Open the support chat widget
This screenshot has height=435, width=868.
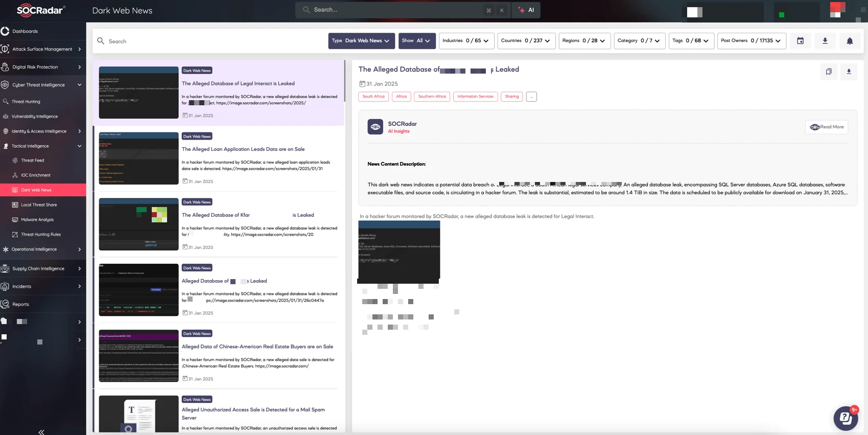[846, 418]
